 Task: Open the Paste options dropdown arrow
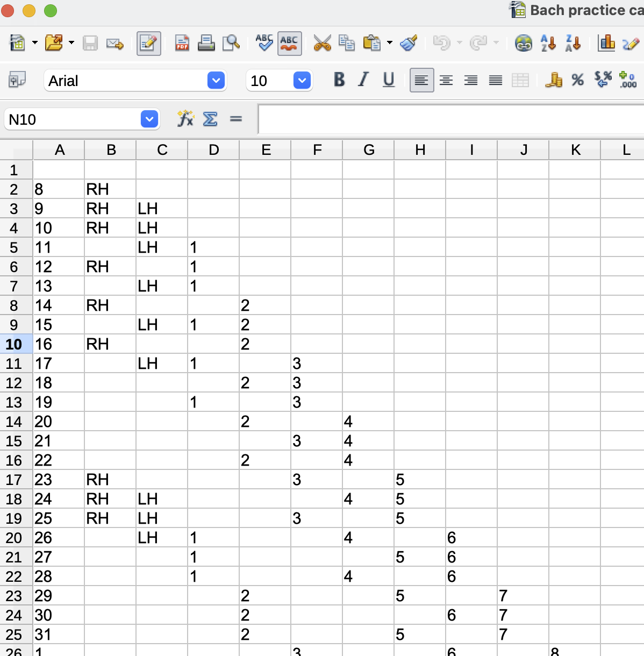(390, 43)
